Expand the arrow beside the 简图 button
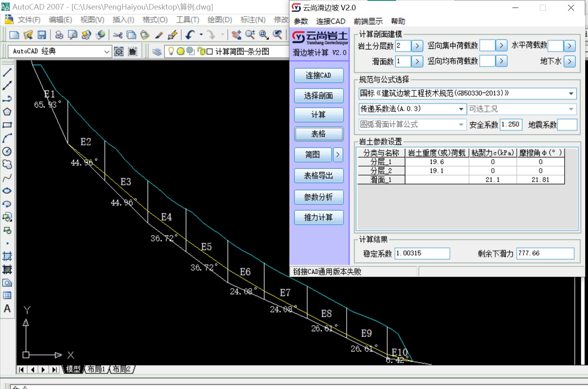 coord(338,154)
